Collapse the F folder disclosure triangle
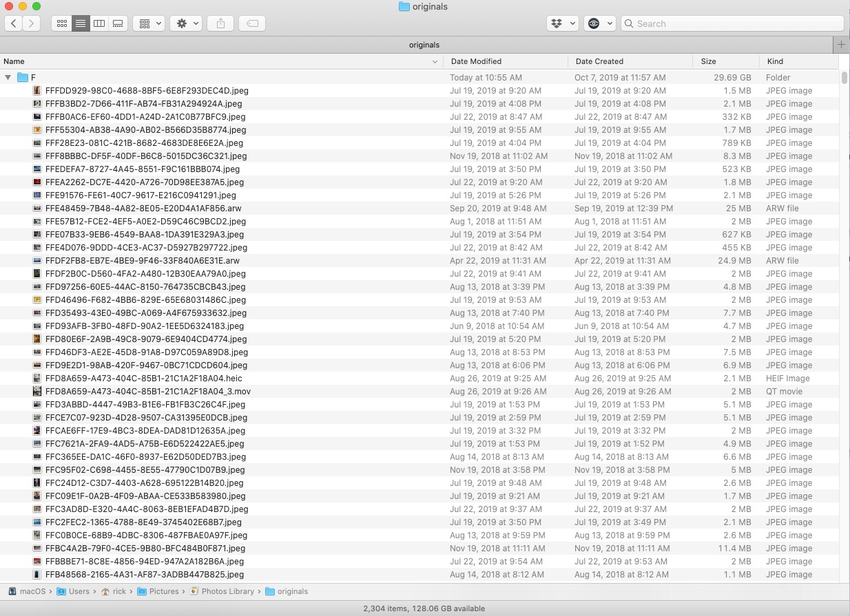The height and width of the screenshot is (616, 850). 8,78
